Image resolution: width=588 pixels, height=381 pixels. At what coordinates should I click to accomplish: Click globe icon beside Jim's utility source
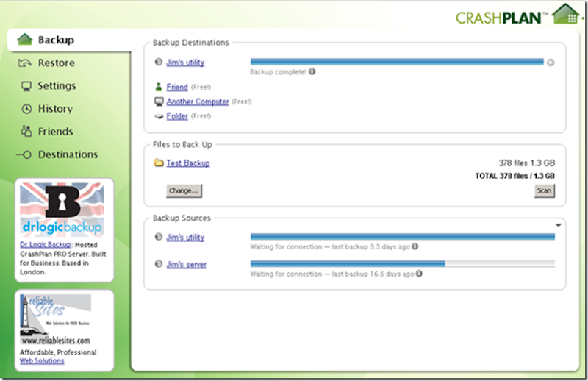158,237
